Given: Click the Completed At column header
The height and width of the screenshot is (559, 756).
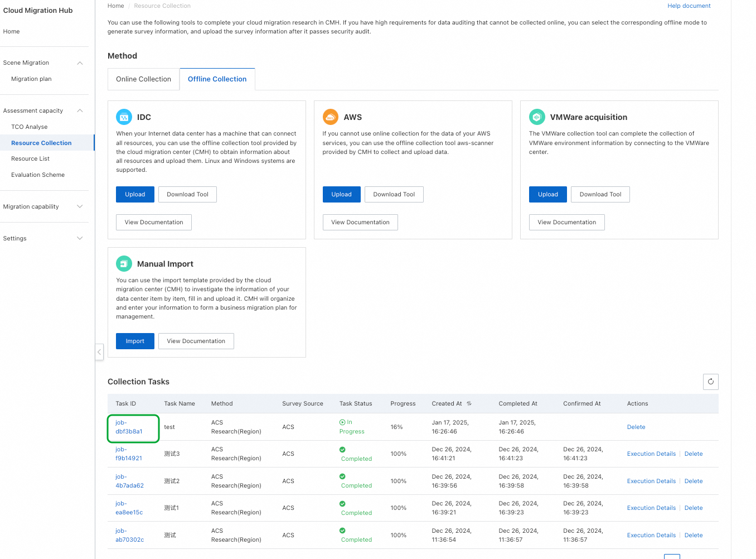Looking at the screenshot, I should click(x=518, y=404).
